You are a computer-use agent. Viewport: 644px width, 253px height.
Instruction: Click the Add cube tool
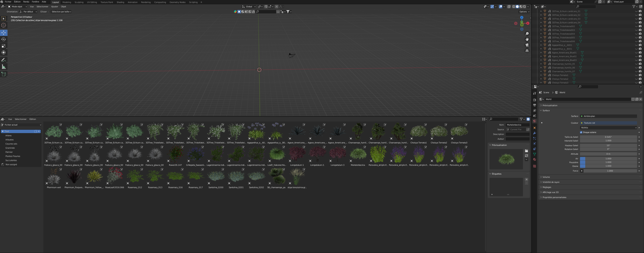4,74
